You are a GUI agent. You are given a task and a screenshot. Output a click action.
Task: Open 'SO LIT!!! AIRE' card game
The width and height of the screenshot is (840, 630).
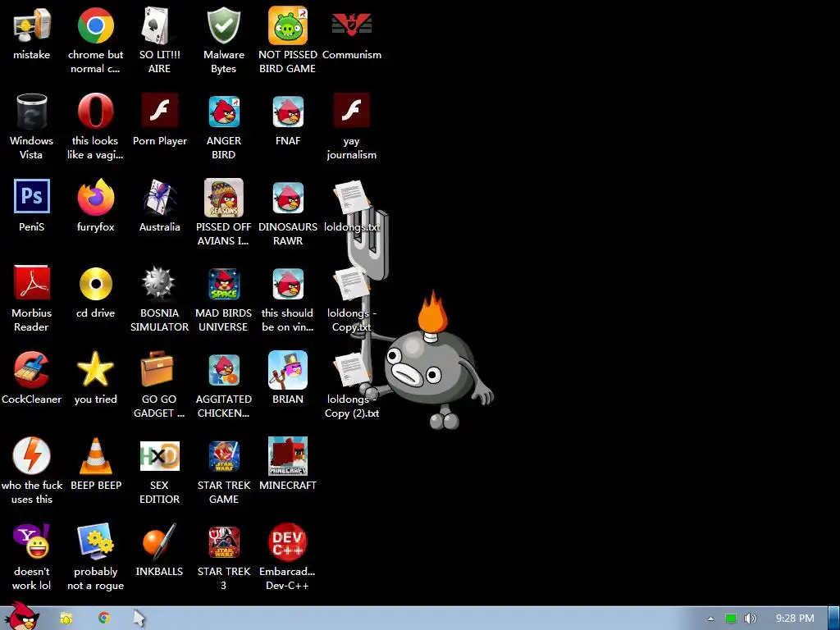(159, 25)
